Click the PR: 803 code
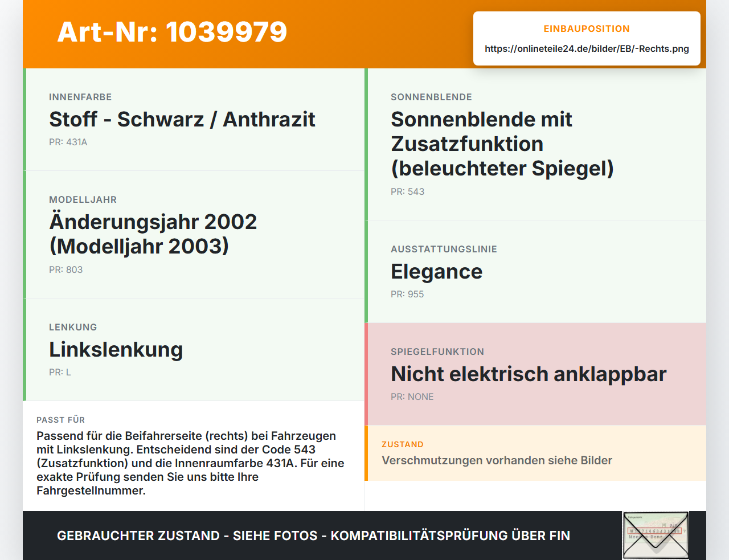The width and height of the screenshot is (729, 560). (66, 270)
